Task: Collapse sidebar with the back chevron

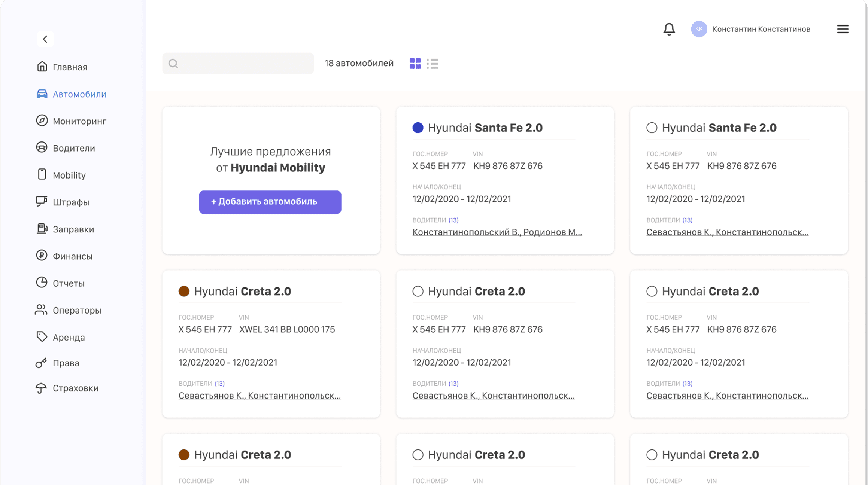Action: pos(45,39)
